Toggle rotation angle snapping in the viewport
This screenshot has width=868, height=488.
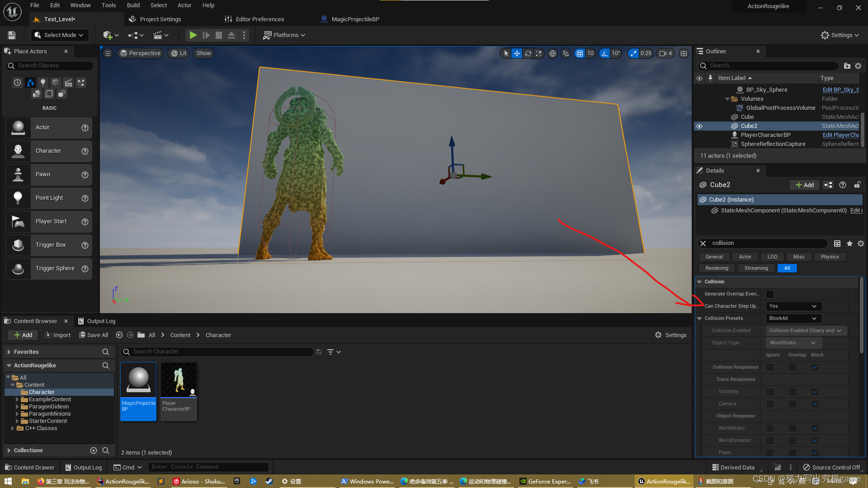604,53
